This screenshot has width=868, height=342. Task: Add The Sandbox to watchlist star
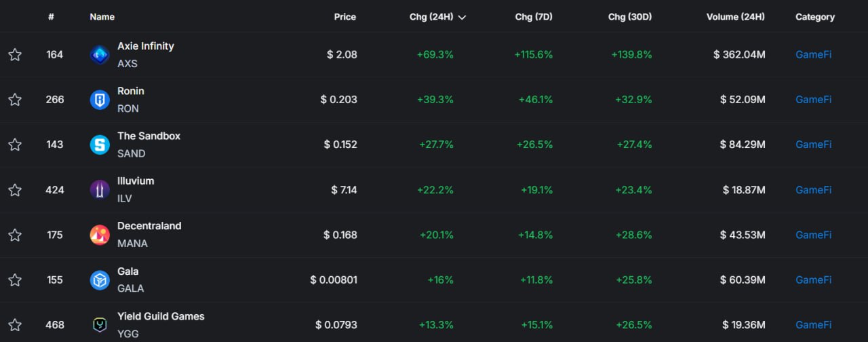tap(15, 145)
